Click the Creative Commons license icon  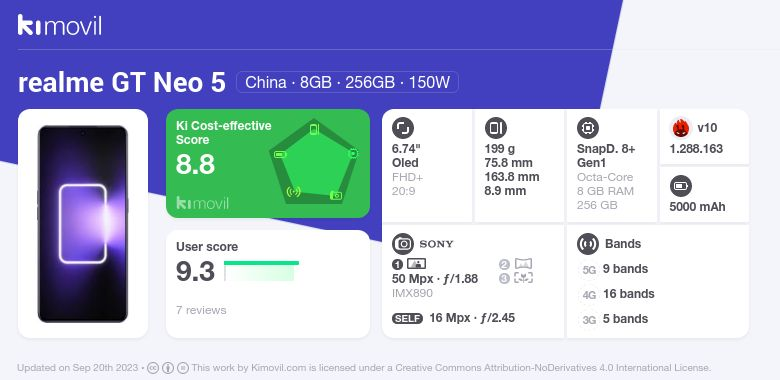tap(153, 368)
